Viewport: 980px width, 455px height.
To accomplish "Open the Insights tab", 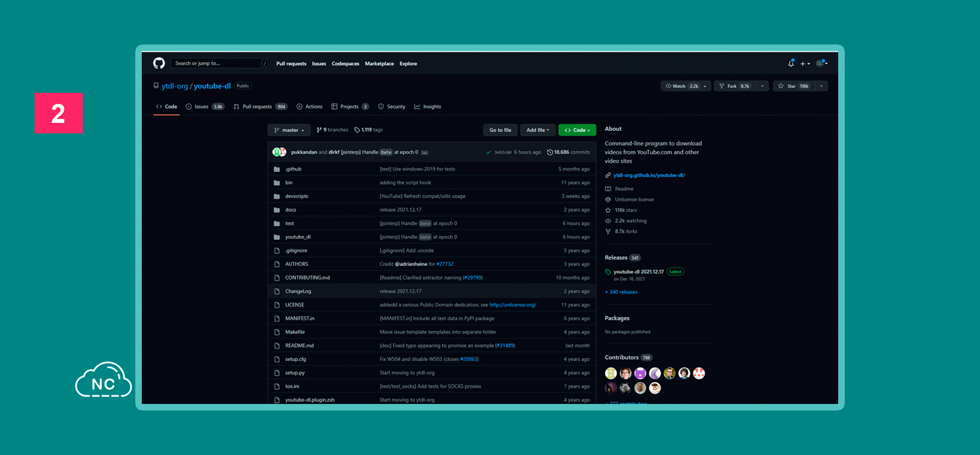I will click(x=428, y=107).
